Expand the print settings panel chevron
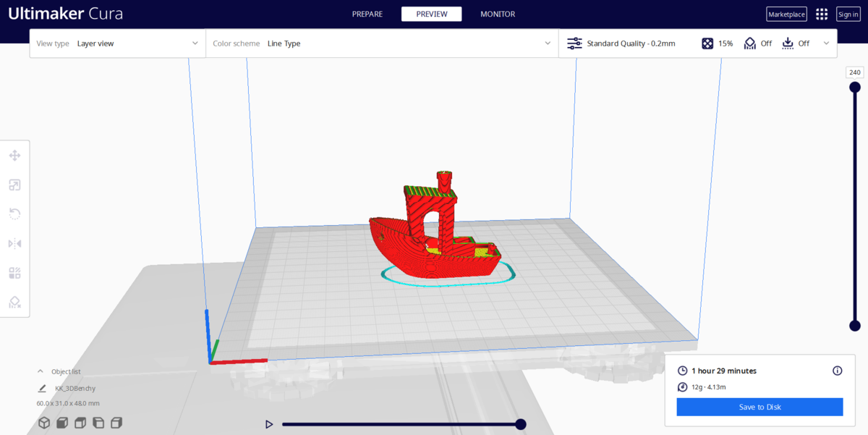 826,43
